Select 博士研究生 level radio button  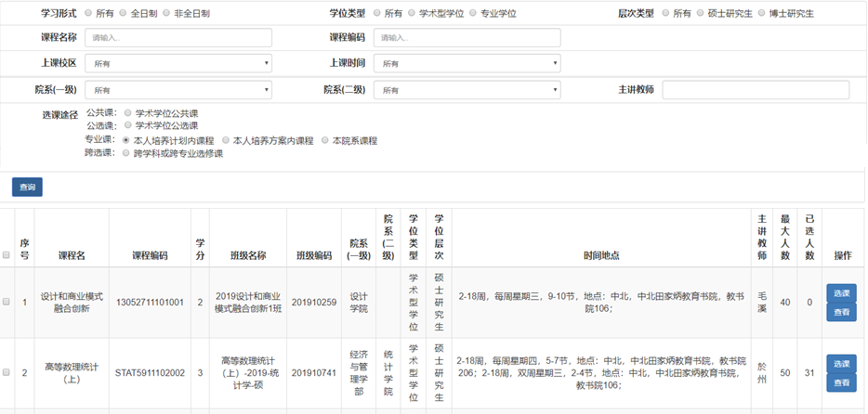click(x=761, y=14)
